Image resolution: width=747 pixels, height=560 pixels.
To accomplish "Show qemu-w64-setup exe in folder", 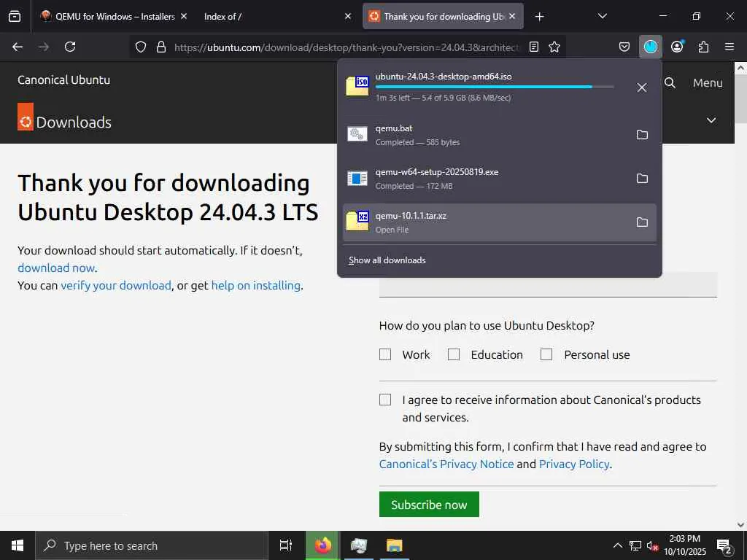I will [642, 179].
